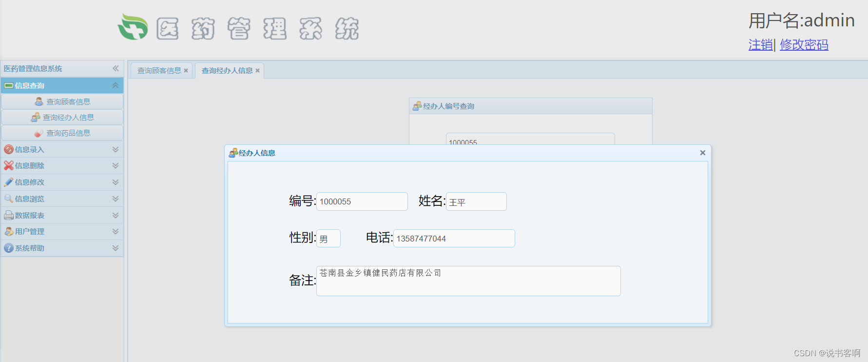Image resolution: width=868 pixels, height=362 pixels.
Task: Click the search input behind the dialog
Action: 530,139
